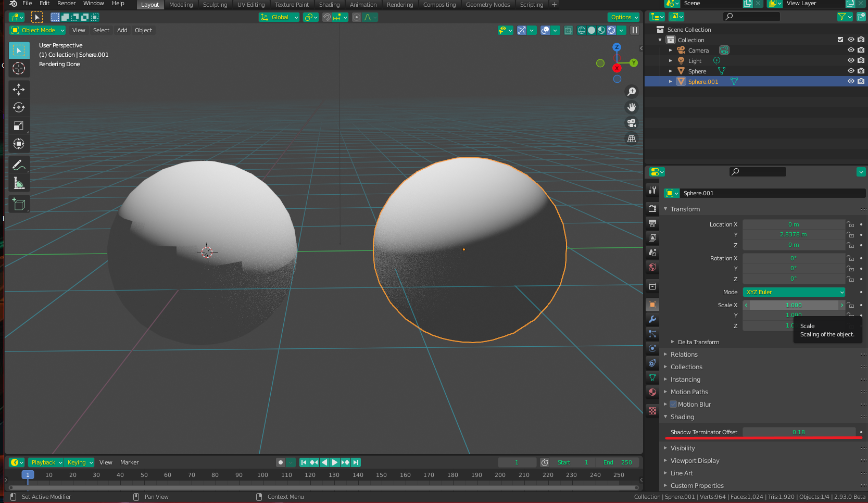Image resolution: width=868 pixels, height=503 pixels.
Task: Uncheck the Collection exclude checkbox
Action: (840, 40)
